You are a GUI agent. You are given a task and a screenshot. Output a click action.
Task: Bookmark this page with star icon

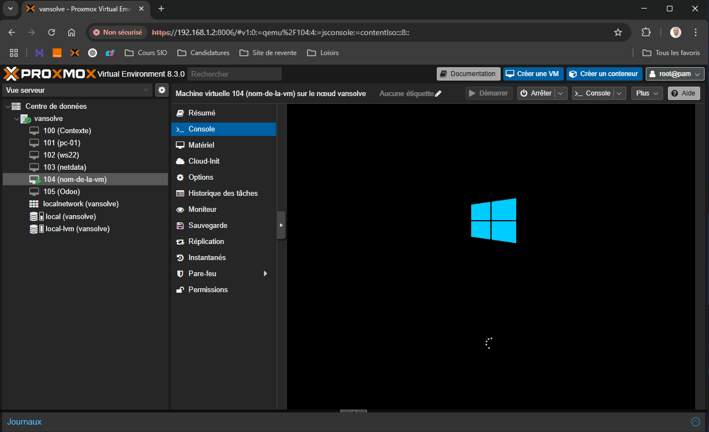(x=618, y=33)
